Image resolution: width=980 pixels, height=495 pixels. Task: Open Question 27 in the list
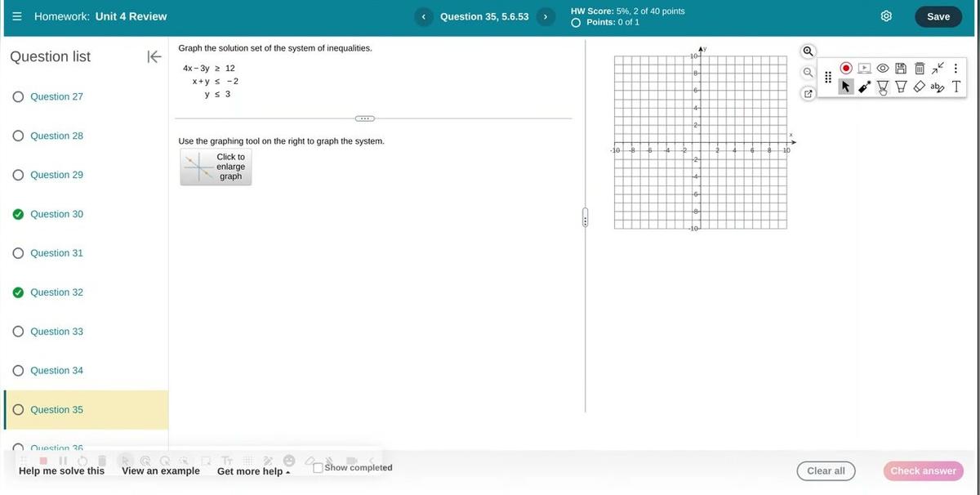(56, 96)
